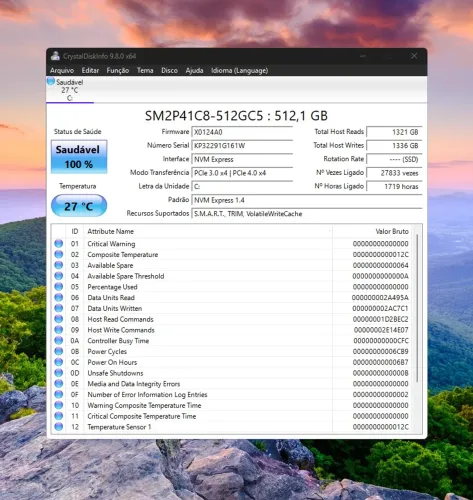Open the Arquivo menu
The image size is (473, 500).
pos(62,70)
